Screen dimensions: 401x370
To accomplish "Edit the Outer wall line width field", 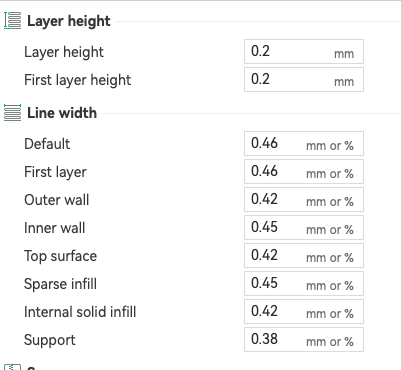I will click(304, 200).
